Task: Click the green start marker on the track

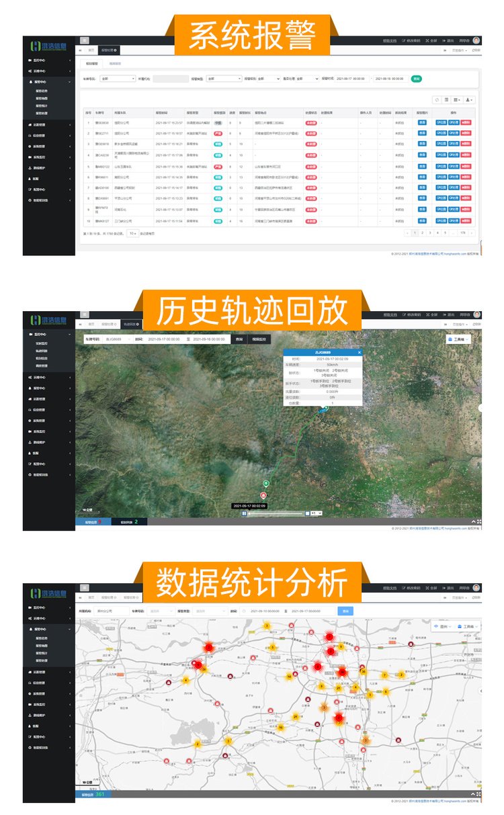Action: point(265,483)
